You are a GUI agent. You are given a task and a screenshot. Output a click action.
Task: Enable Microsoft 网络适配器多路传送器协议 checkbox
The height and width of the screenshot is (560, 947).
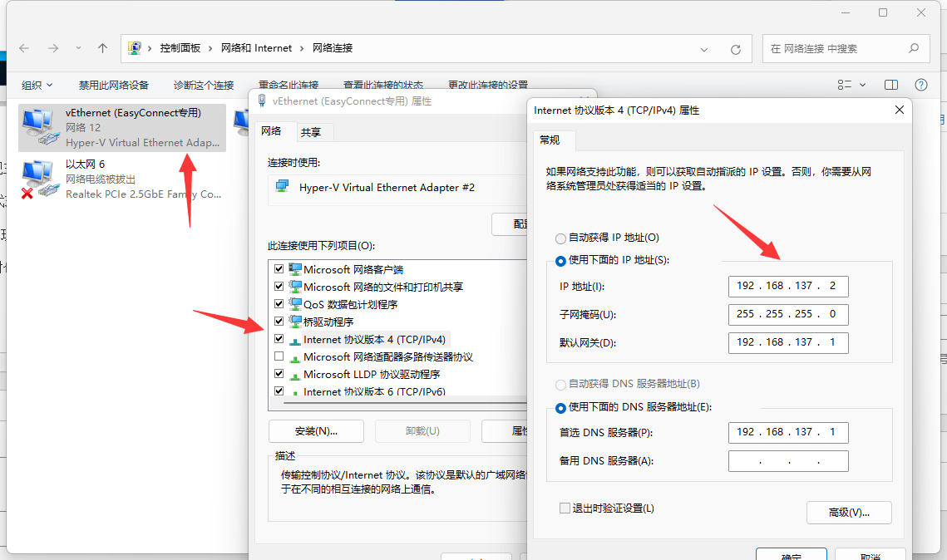(x=279, y=356)
